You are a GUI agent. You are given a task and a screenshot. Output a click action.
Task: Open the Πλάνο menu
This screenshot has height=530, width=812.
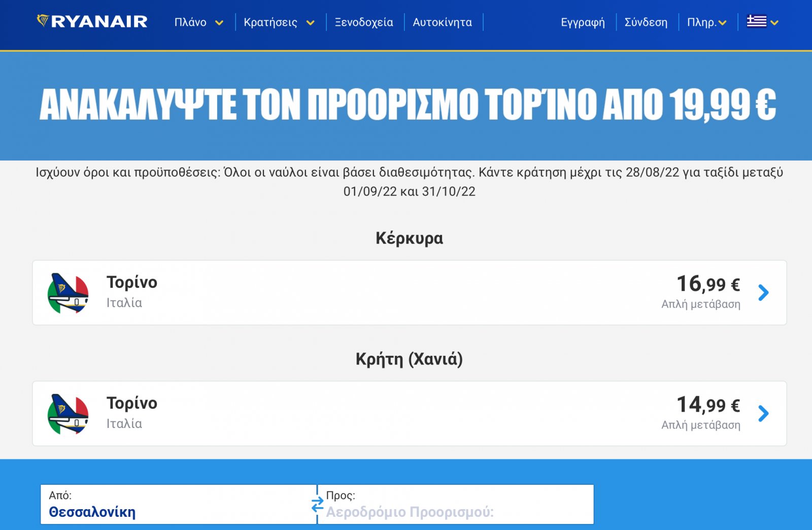point(190,22)
